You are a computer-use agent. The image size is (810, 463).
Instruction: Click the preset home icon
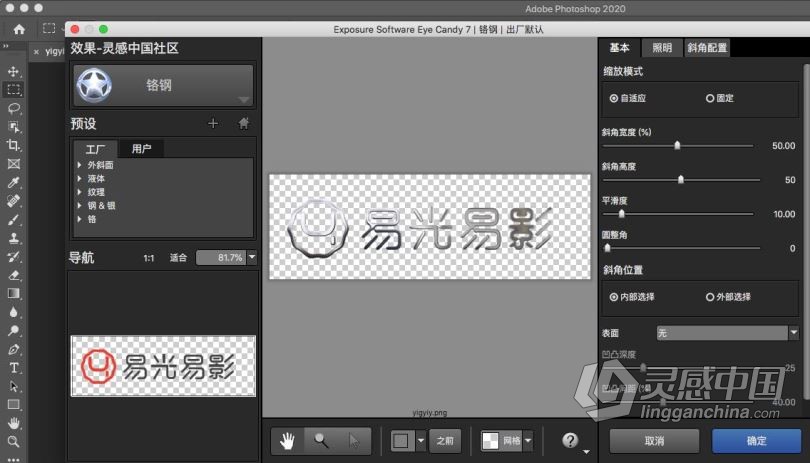coord(244,124)
